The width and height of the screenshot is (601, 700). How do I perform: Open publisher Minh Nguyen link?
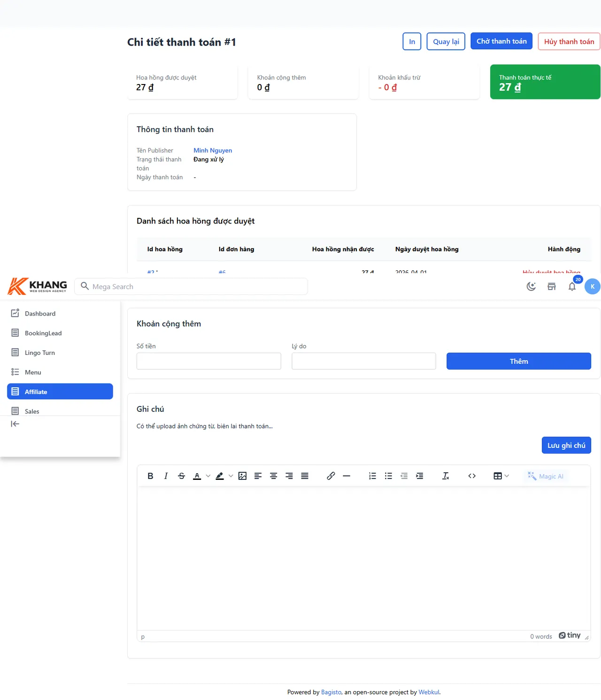(213, 150)
